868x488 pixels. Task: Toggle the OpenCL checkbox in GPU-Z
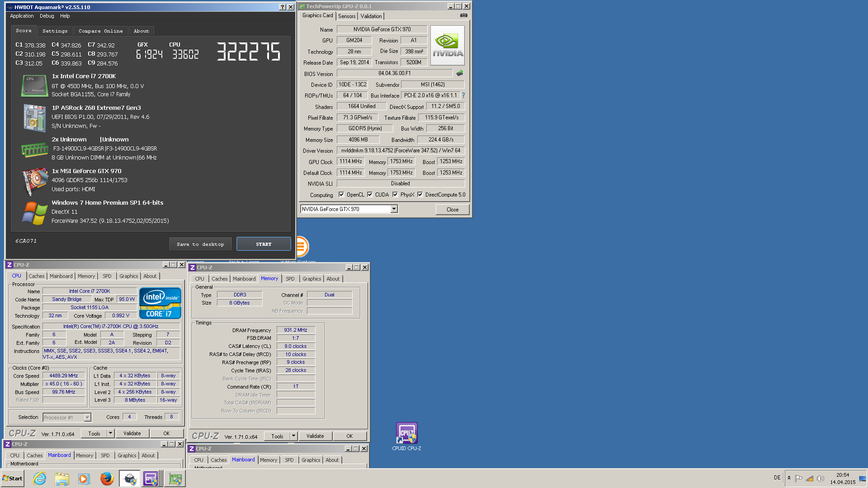click(341, 195)
